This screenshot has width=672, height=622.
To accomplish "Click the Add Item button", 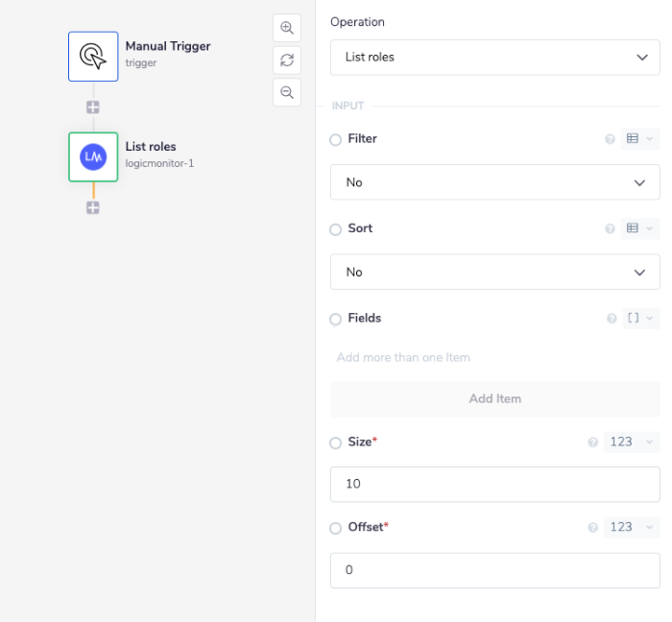I will [494, 398].
